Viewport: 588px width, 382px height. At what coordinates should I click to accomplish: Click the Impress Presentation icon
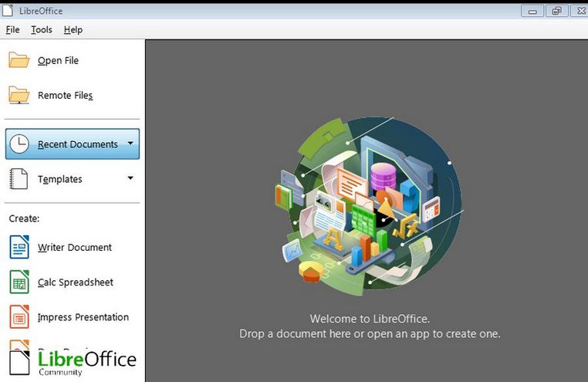19,316
